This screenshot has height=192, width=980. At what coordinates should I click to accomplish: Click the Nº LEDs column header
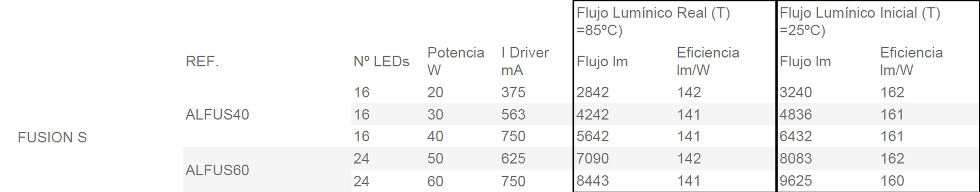[381, 61]
